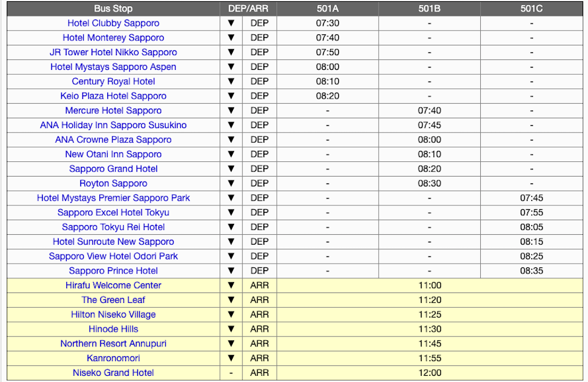
Task: Select 11:55 arrival at Kanronomori
Action: coord(430,358)
